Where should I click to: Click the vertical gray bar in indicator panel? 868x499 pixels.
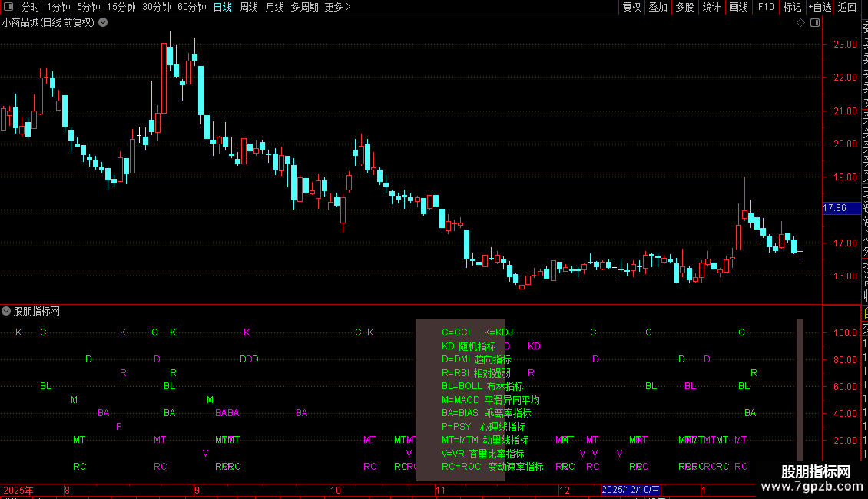click(800, 389)
